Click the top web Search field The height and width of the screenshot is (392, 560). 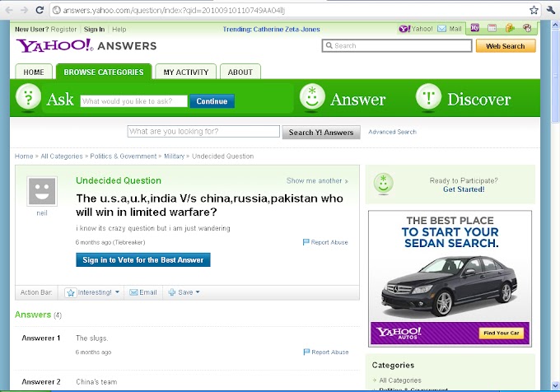click(397, 45)
